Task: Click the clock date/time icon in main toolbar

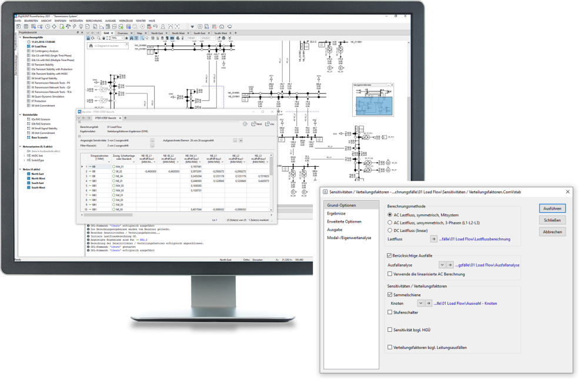Action: [48, 26]
